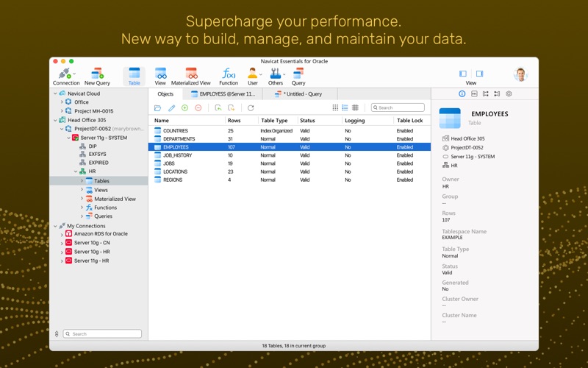Select the Table toolbar icon
This screenshot has width=588, height=368.
tap(134, 77)
